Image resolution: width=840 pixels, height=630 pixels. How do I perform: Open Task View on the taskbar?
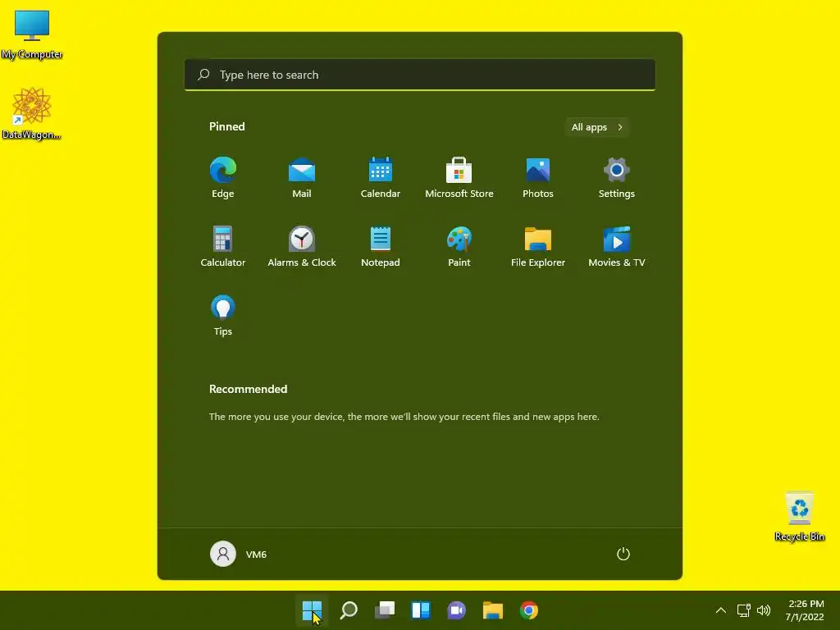(x=384, y=610)
